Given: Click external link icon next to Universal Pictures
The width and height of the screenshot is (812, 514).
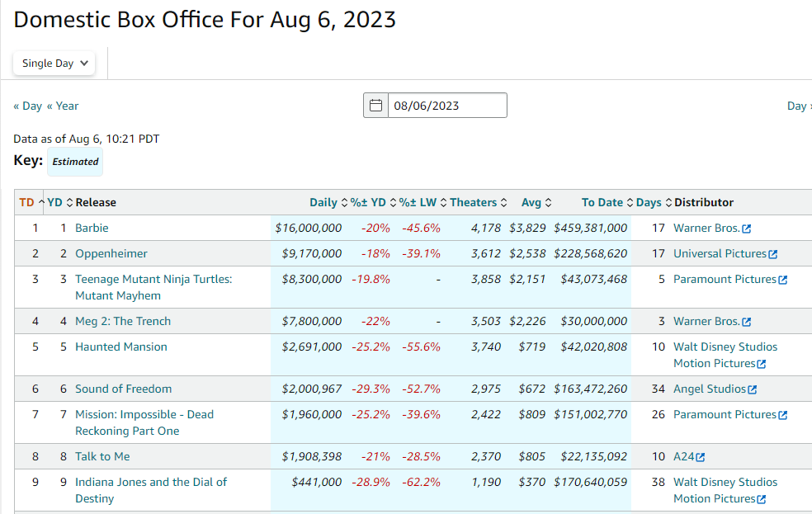Looking at the screenshot, I should [773, 254].
